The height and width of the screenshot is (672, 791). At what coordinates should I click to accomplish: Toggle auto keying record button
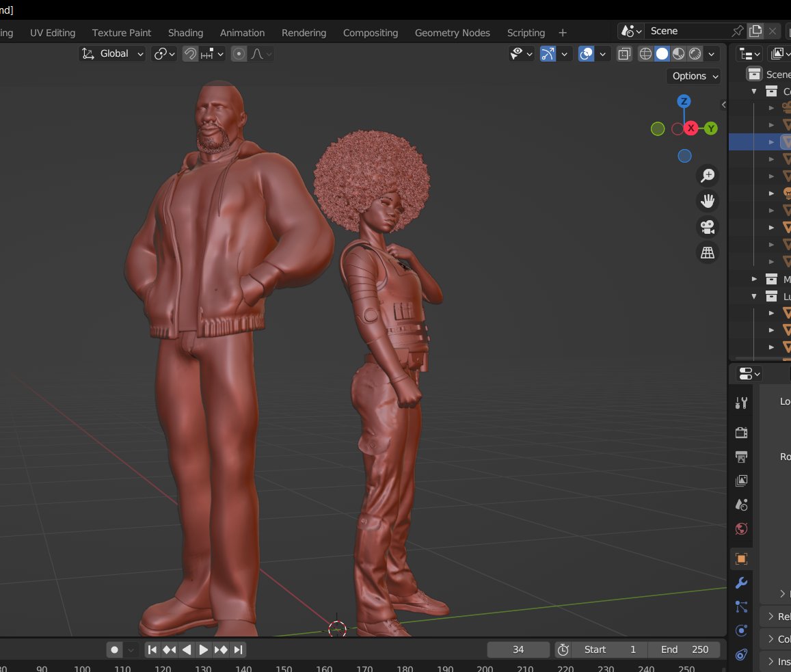pos(114,650)
